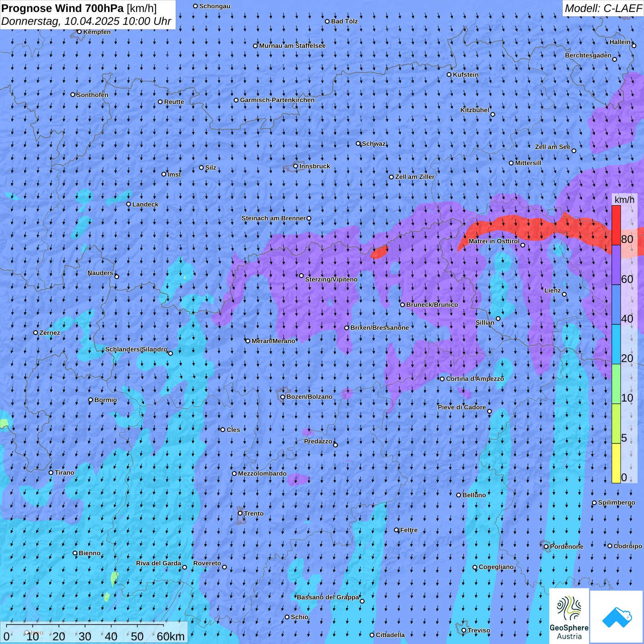
Task: Click the Schwaz city label
Action: click(374, 144)
